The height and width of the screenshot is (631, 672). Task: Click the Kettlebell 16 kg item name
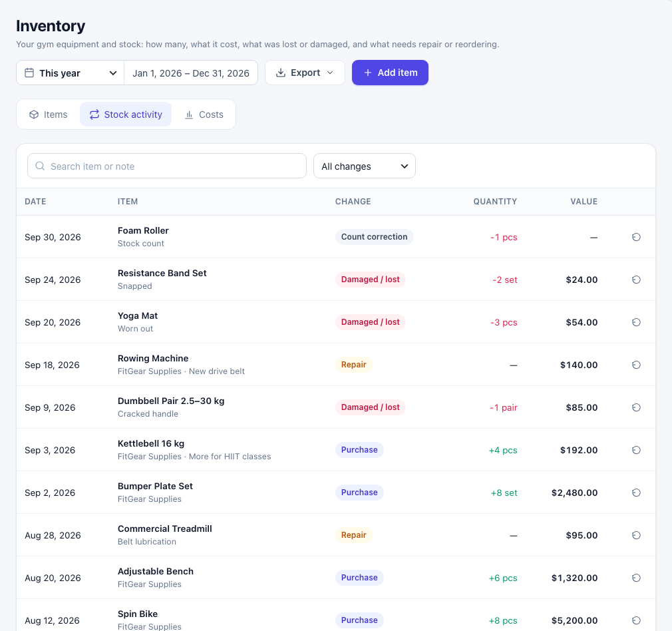pyautogui.click(x=151, y=444)
